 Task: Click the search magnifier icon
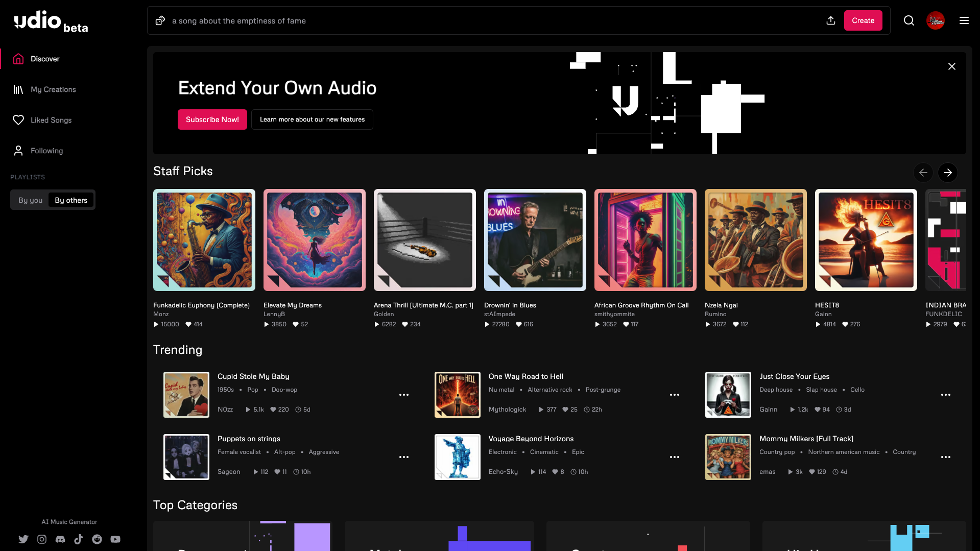pyautogui.click(x=909, y=20)
